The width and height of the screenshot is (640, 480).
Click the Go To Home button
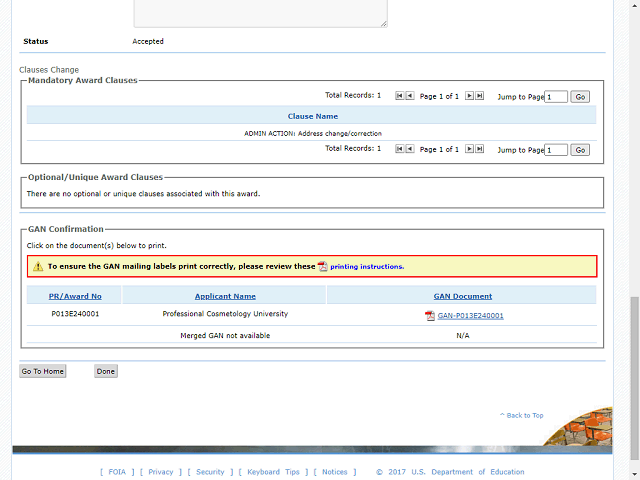pyautogui.click(x=42, y=371)
